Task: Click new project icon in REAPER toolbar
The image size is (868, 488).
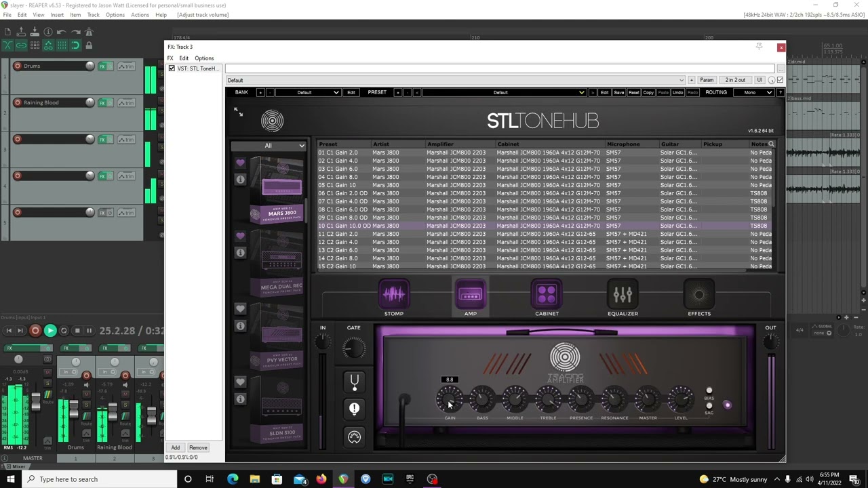Action: (7, 32)
